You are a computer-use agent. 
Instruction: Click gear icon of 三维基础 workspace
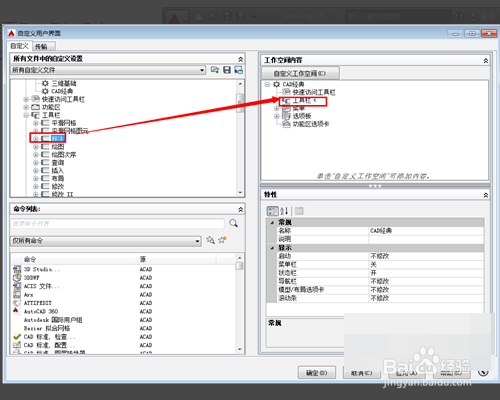tap(45, 83)
